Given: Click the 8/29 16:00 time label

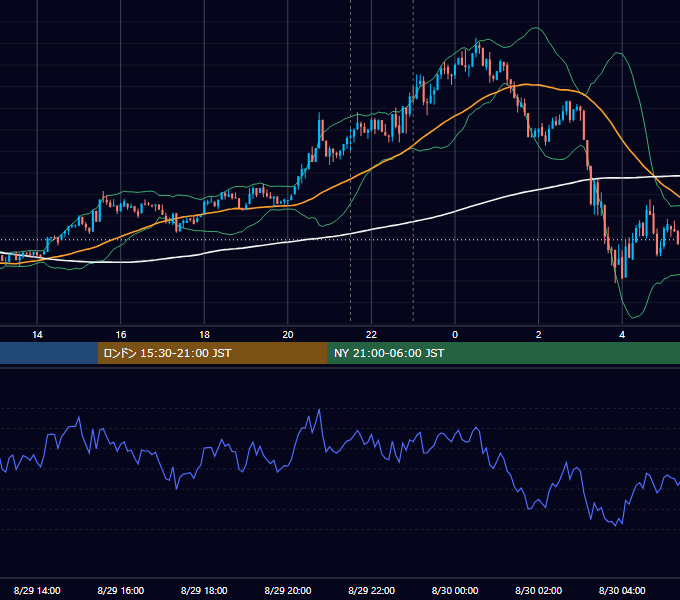Looking at the screenshot, I should pos(121,590).
